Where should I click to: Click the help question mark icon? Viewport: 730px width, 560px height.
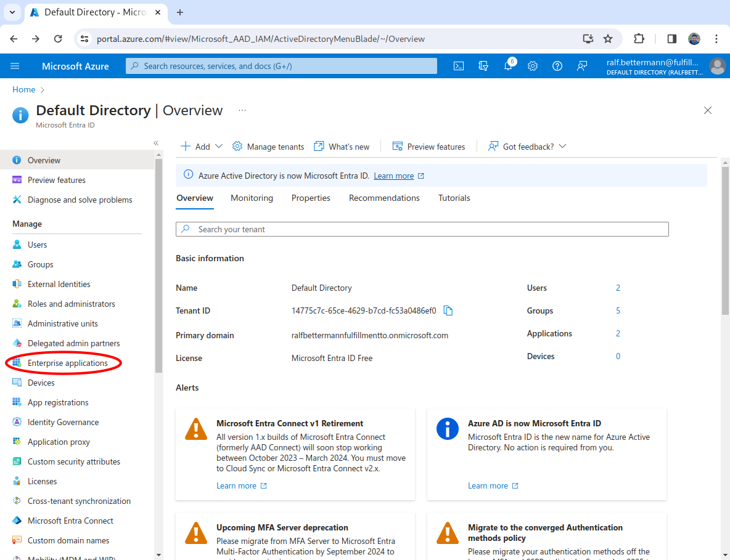pos(557,66)
